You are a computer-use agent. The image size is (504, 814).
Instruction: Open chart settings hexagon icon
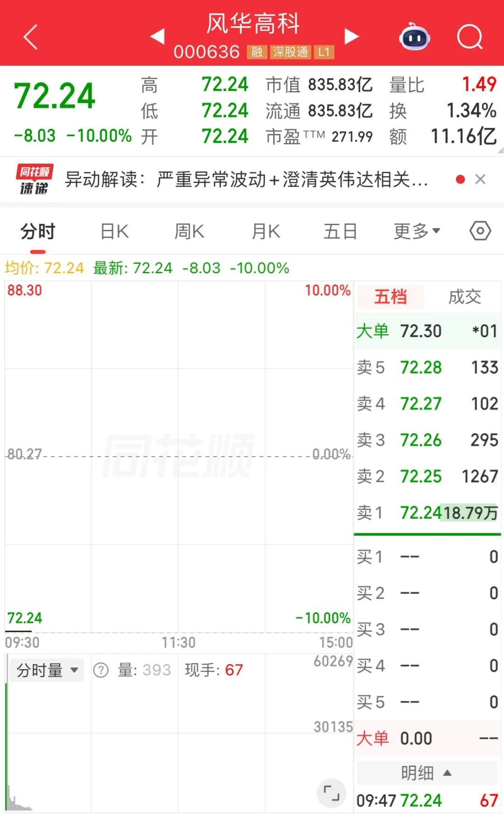coord(480,231)
